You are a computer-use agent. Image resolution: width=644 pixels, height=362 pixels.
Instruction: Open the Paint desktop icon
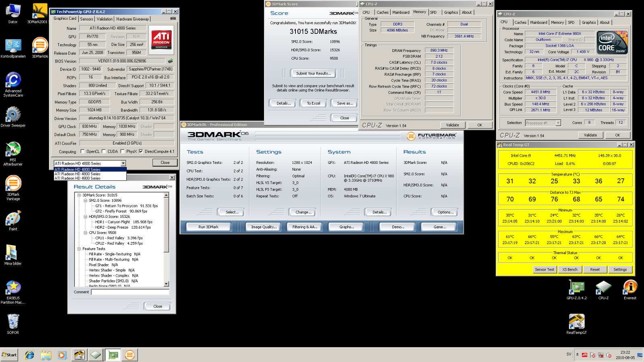[13, 221]
